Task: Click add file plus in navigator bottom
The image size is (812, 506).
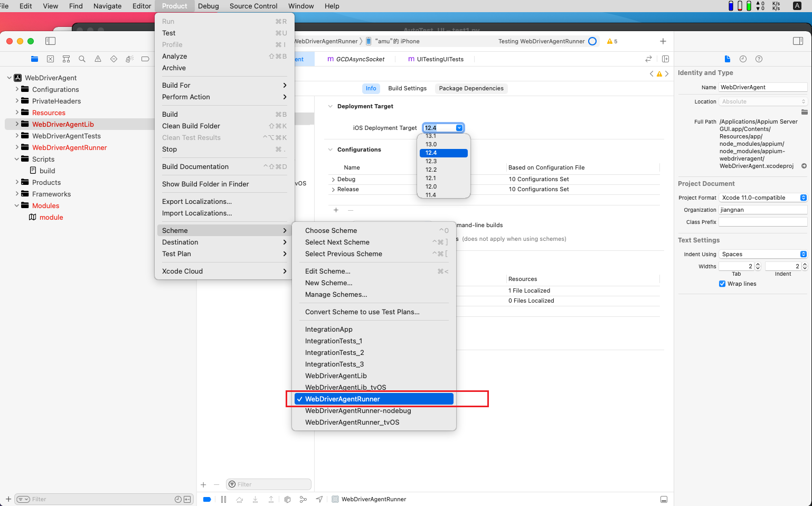Action: pyautogui.click(x=8, y=499)
